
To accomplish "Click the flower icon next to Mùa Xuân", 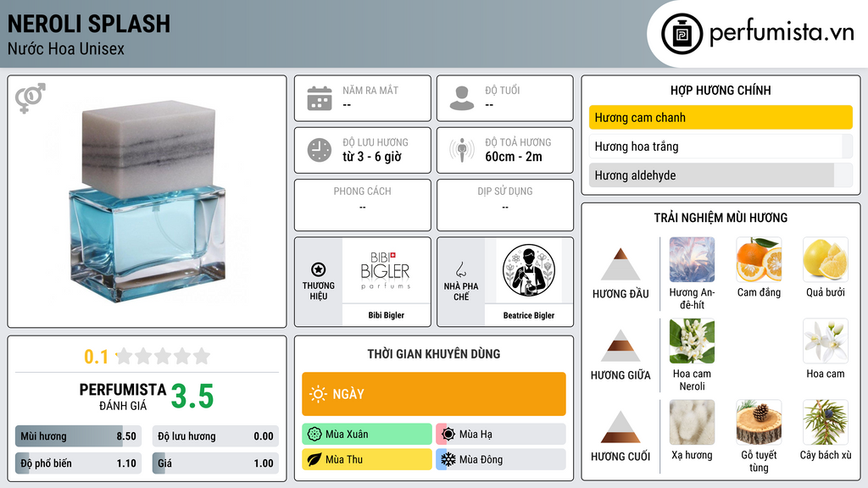I will coord(314,434).
